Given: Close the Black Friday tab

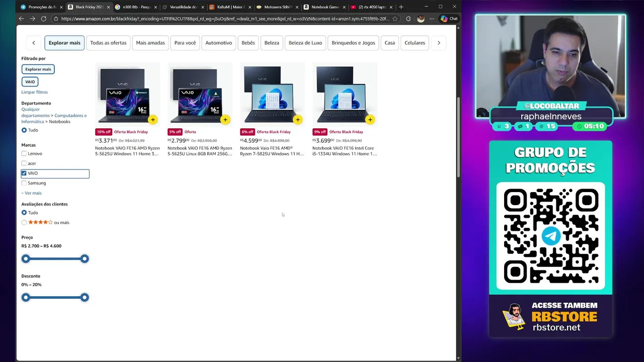Looking at the screenshot, I should tap(108, 7).
